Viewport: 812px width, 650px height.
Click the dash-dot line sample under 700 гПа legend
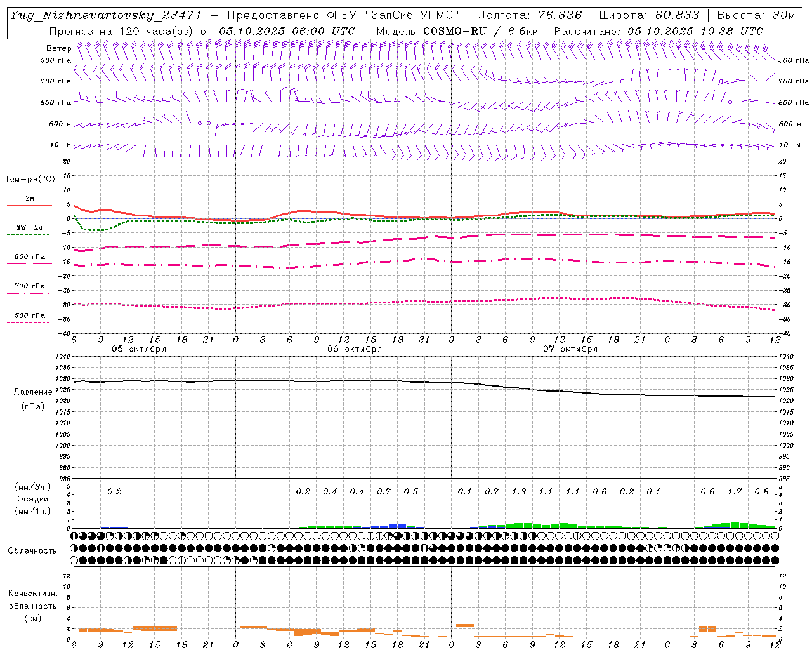click(29, 293)
